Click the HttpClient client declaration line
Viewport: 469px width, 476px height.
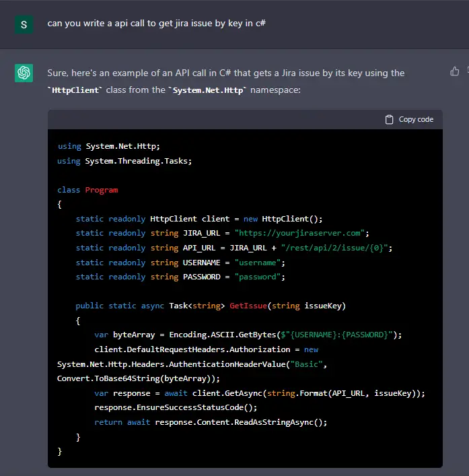click(199, 219)
